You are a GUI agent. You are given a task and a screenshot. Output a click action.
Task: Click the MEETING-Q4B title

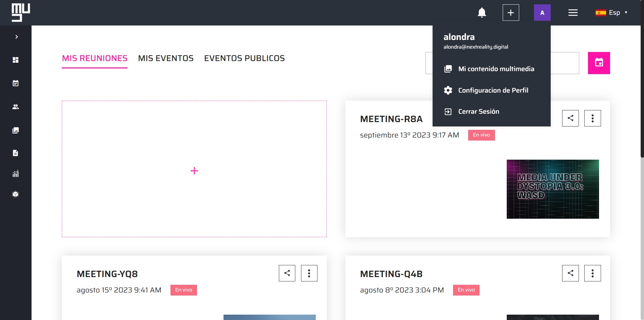point(391,274)
